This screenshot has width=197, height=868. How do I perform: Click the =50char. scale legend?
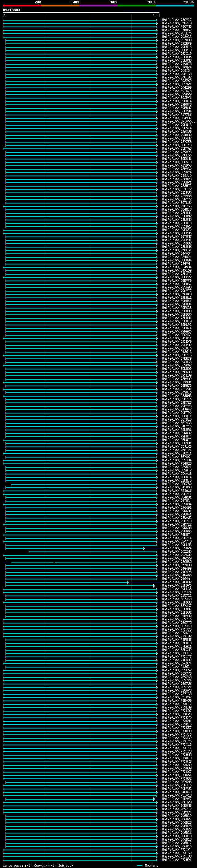[x=147, y=866]
